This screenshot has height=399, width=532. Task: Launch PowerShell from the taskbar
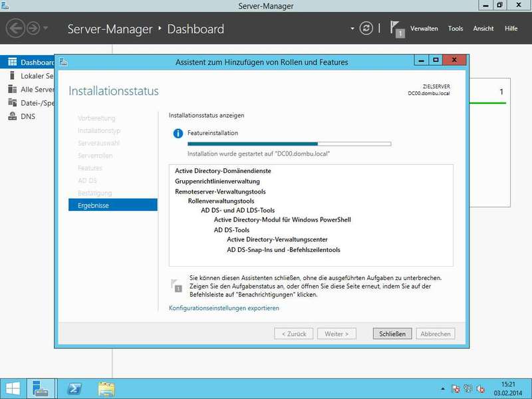point(74,389)
